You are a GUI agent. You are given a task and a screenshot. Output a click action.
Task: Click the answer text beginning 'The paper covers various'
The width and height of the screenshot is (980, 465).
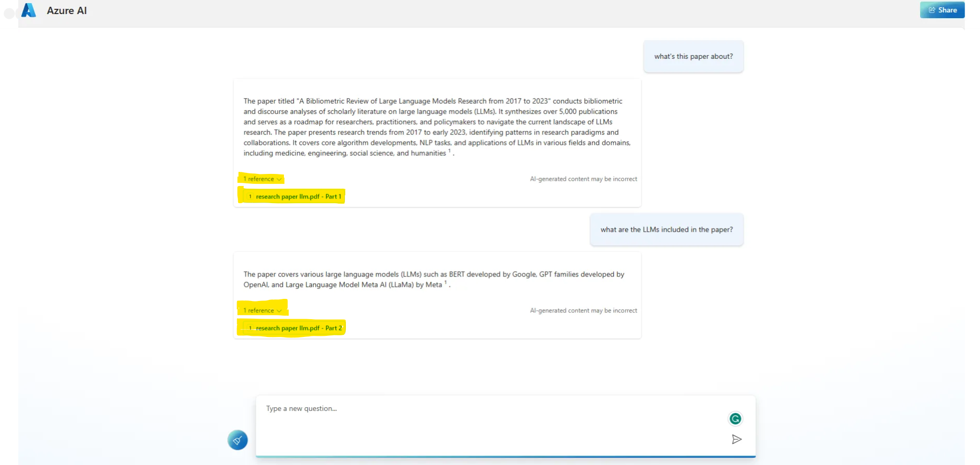point(434,280)
